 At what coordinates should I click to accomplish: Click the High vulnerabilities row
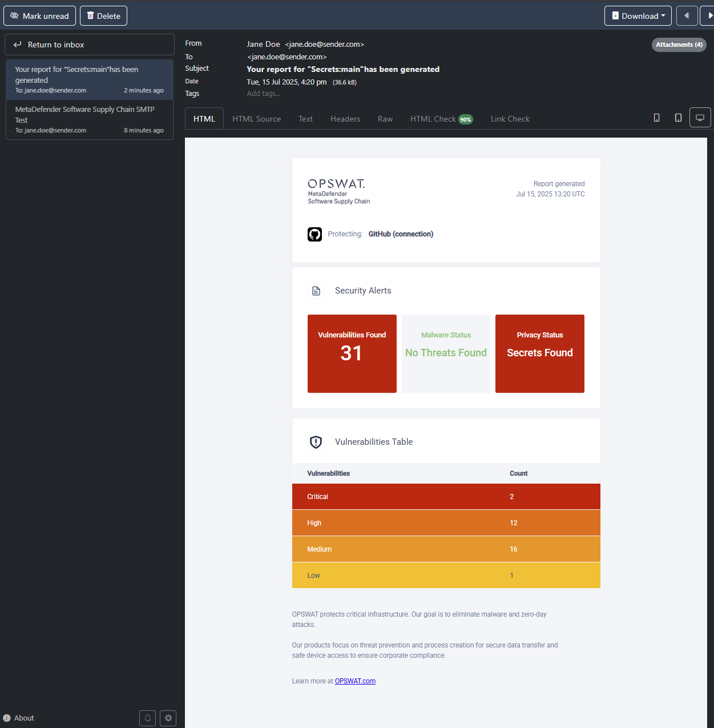point(446,523)
